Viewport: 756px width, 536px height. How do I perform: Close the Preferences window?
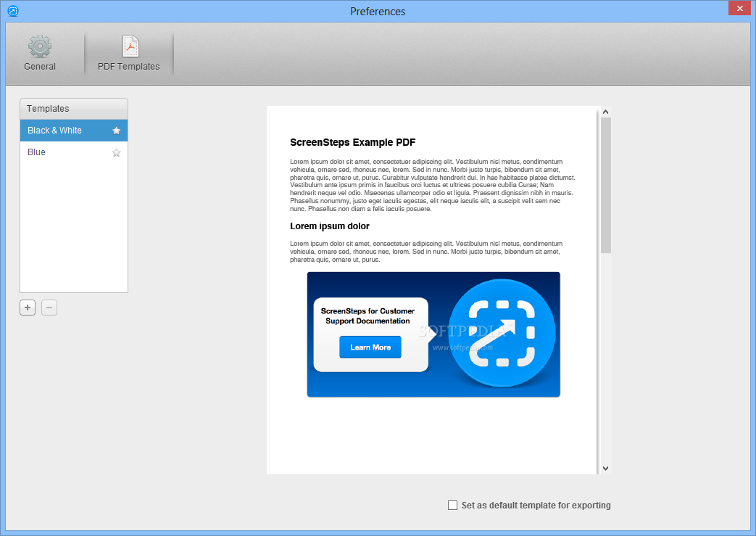[x=739, y=8]
